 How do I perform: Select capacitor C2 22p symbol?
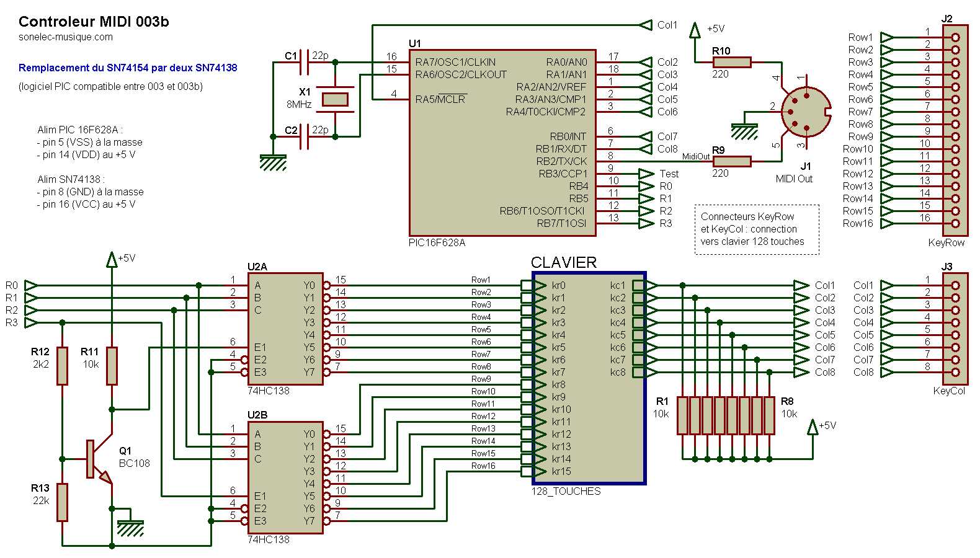[304, 136]
